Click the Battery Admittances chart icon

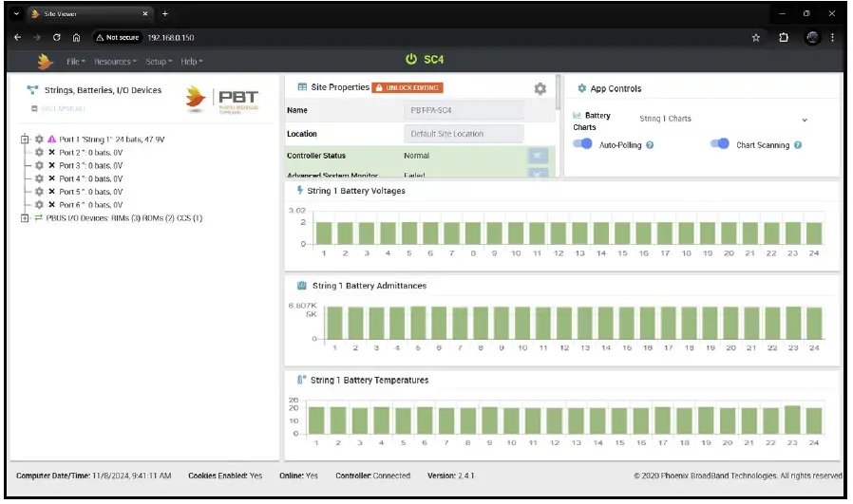coord(302,286)
